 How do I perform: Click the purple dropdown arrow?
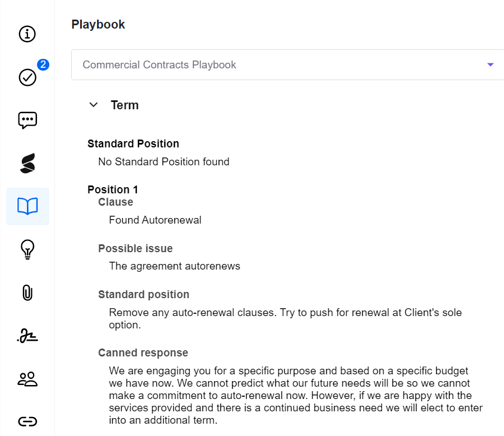coord(491,65)
